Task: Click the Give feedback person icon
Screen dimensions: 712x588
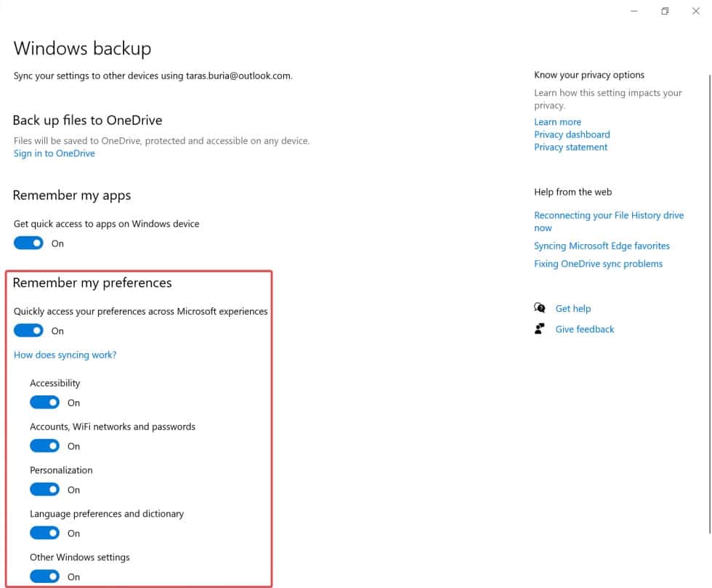Action: (540, 329)
